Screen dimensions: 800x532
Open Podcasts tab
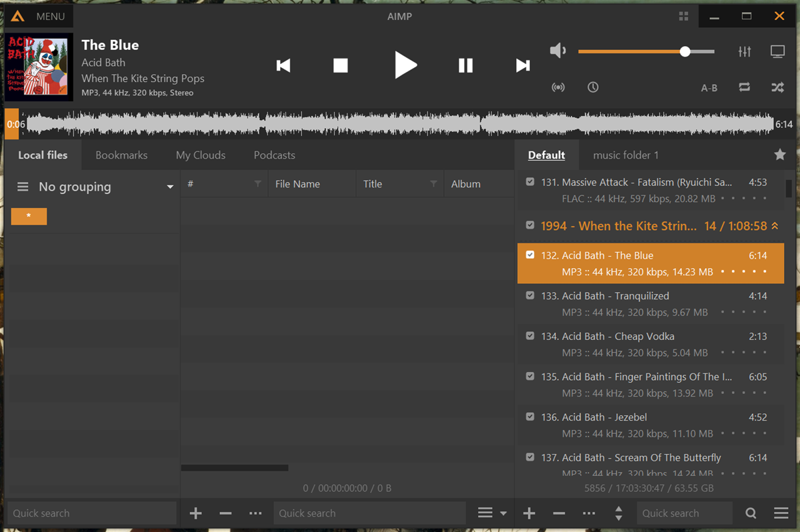274,155
